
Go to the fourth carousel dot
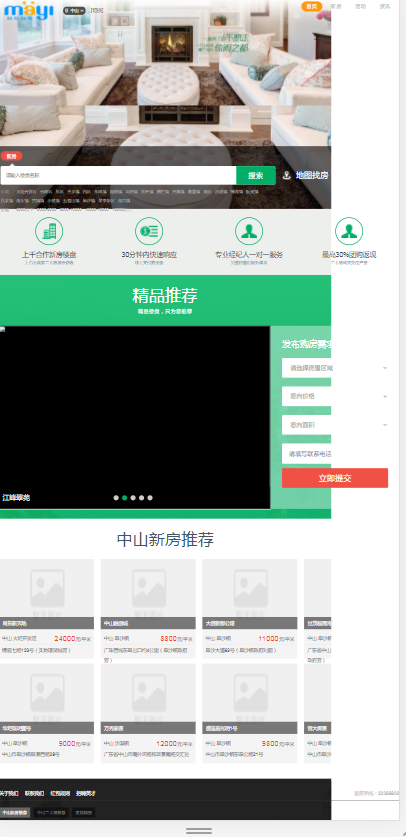[x=141, y=498]
